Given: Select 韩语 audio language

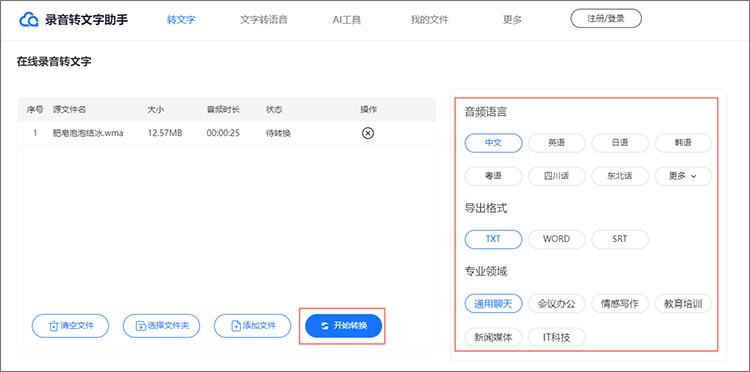Looking at the screenshot, I should pyautogui.click(x=683, y=143).
